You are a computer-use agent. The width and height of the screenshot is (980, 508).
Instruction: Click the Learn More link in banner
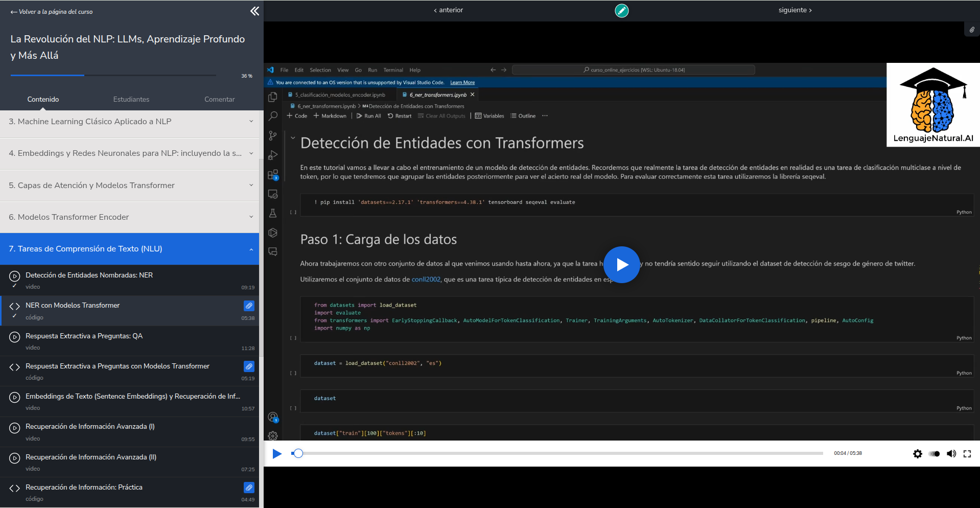click(462, 82)
